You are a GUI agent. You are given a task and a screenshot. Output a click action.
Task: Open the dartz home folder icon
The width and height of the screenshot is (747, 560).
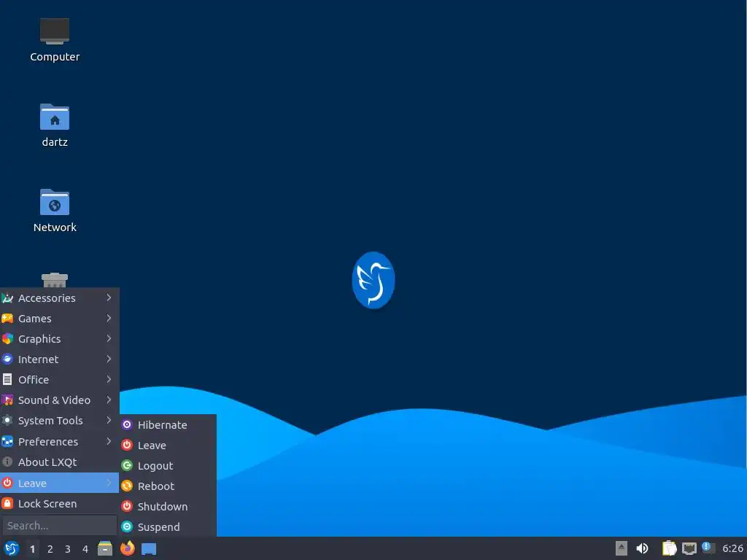[54, 117]
